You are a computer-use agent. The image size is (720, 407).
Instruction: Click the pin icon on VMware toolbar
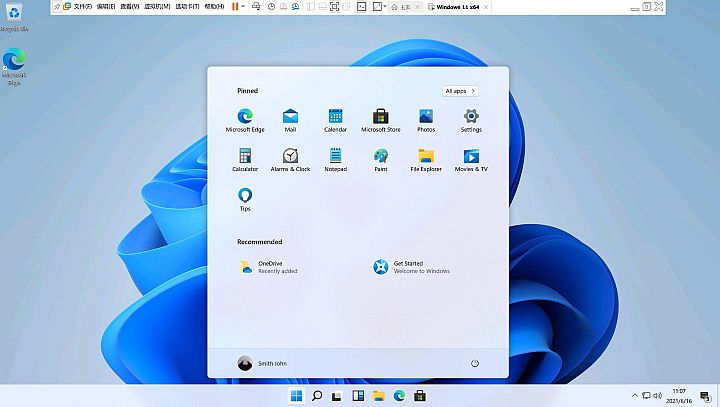pyautogui.click(x=57, y=7)
